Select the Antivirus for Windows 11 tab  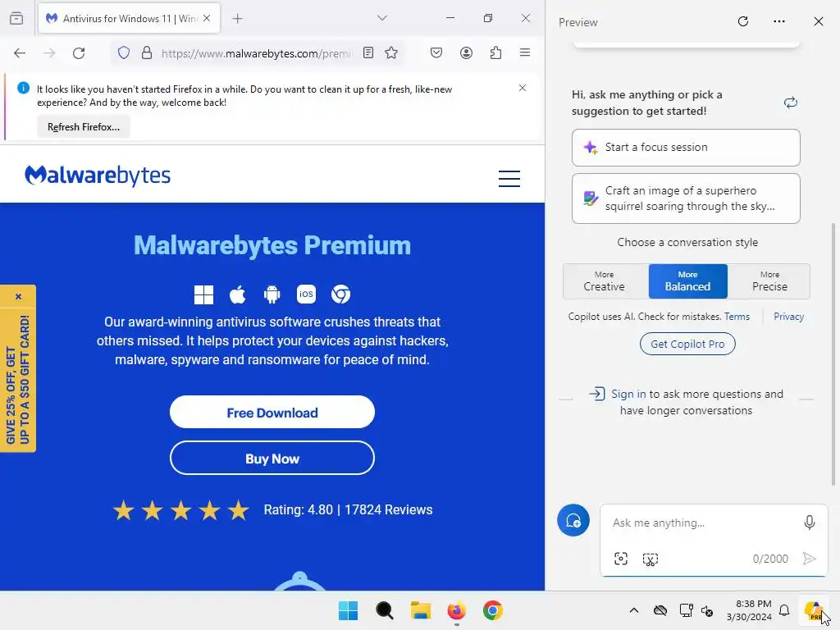pyautogui.click(x=129, y=18)
